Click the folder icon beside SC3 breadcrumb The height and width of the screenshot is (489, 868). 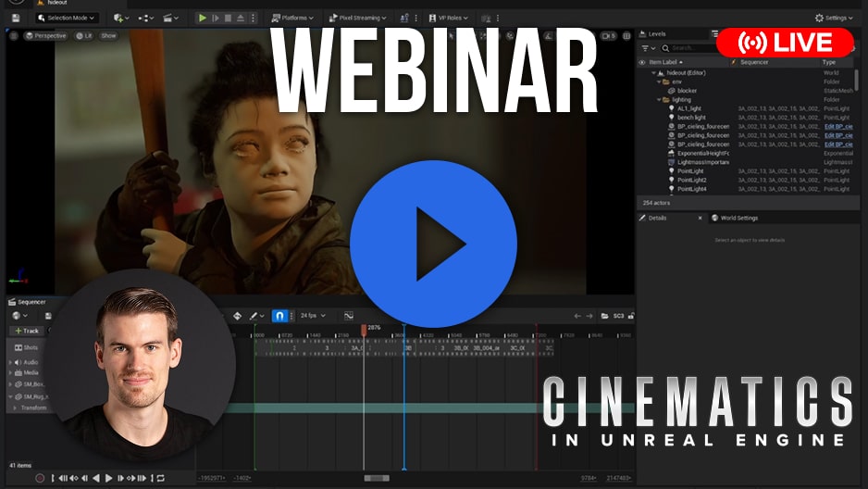604,316
